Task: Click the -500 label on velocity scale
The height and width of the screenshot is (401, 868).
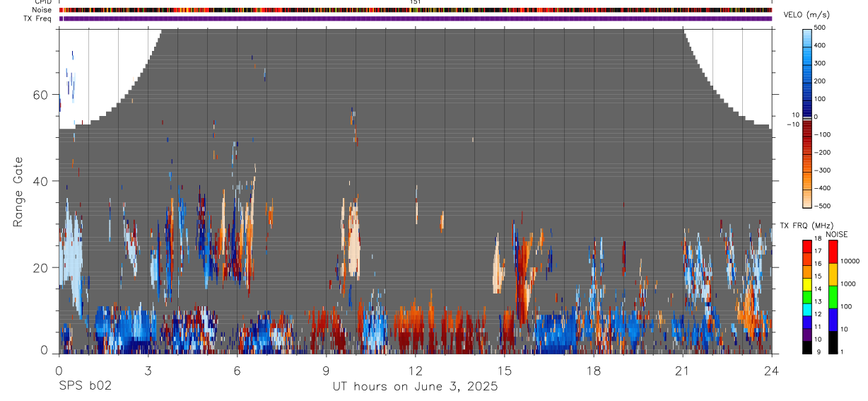Action: pos(821,206)
